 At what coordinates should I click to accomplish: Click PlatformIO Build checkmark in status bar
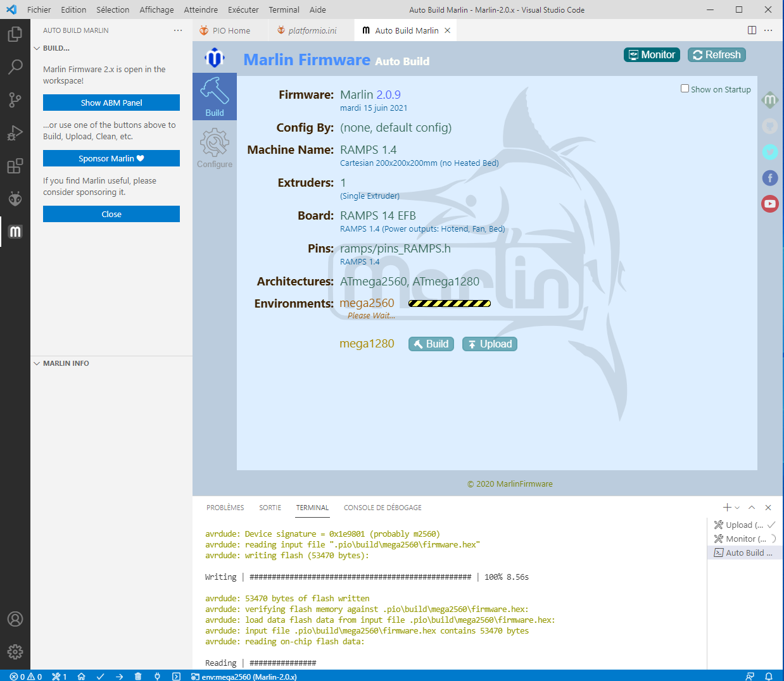(x=100, y=676)
